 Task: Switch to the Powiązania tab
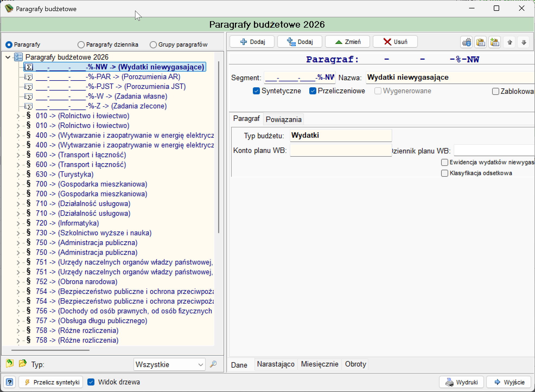click(284, 120)
